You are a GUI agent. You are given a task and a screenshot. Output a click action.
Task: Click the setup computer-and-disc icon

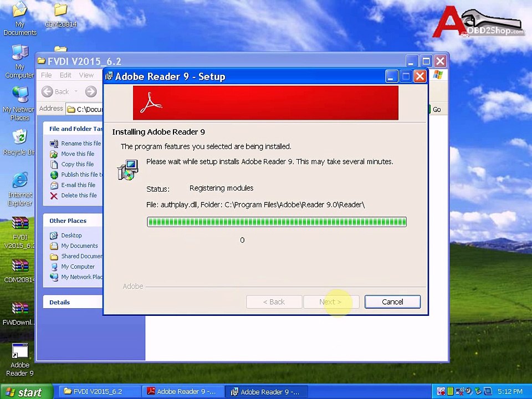tap(128, 170)
